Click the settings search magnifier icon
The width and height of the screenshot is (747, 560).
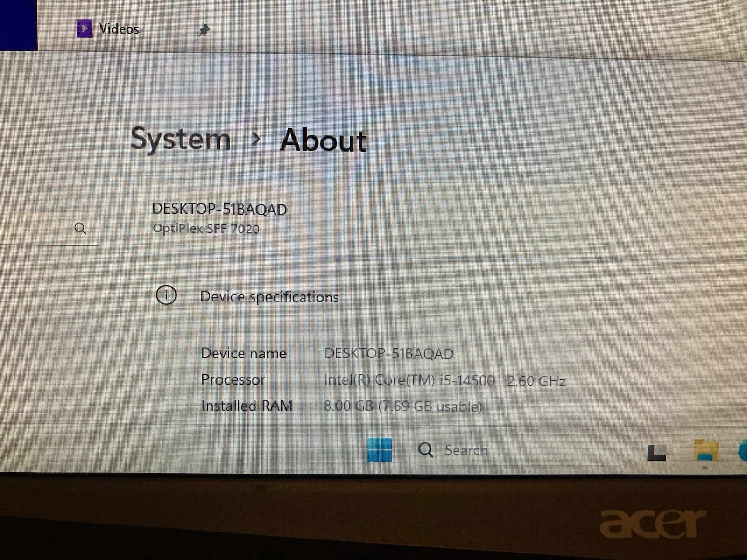[81, 228]
